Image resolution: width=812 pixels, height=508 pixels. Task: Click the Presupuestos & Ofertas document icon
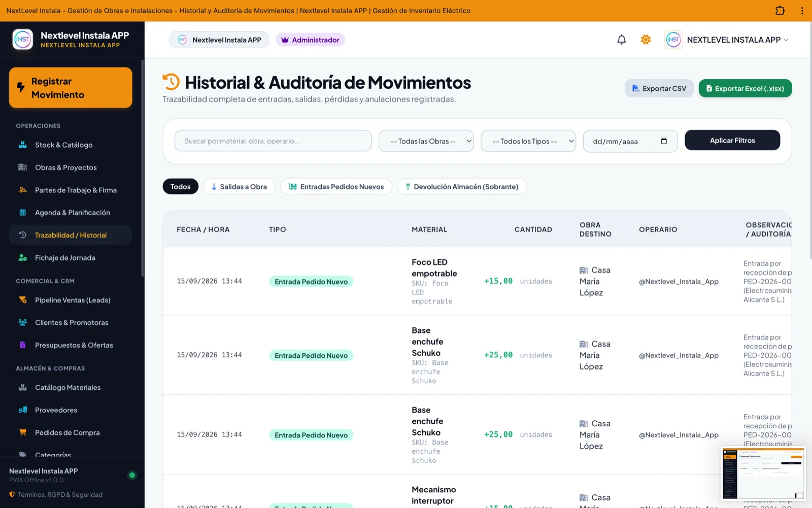pos(23,345)
